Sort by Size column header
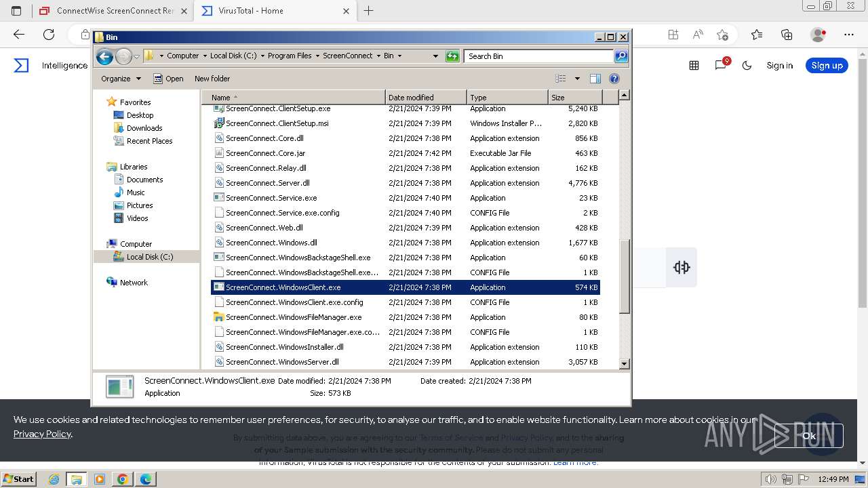Screen dimensions: 868x488 tap(575, 98)
